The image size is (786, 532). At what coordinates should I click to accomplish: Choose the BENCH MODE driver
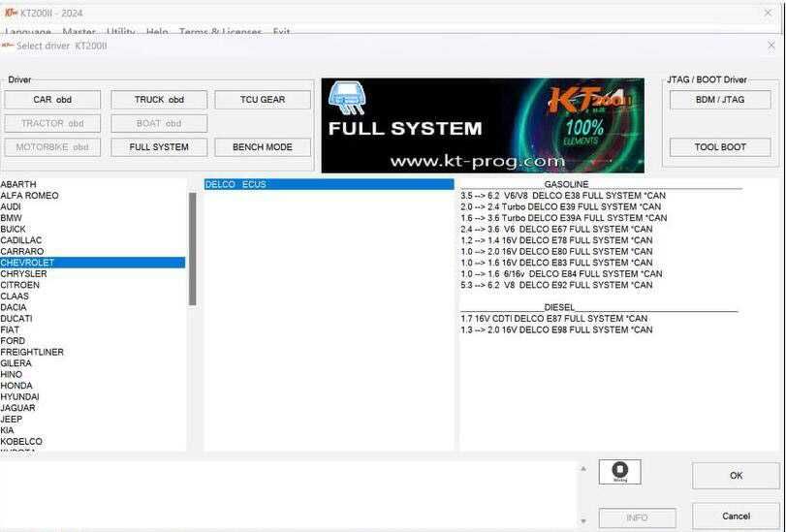(x=263, y=147)
